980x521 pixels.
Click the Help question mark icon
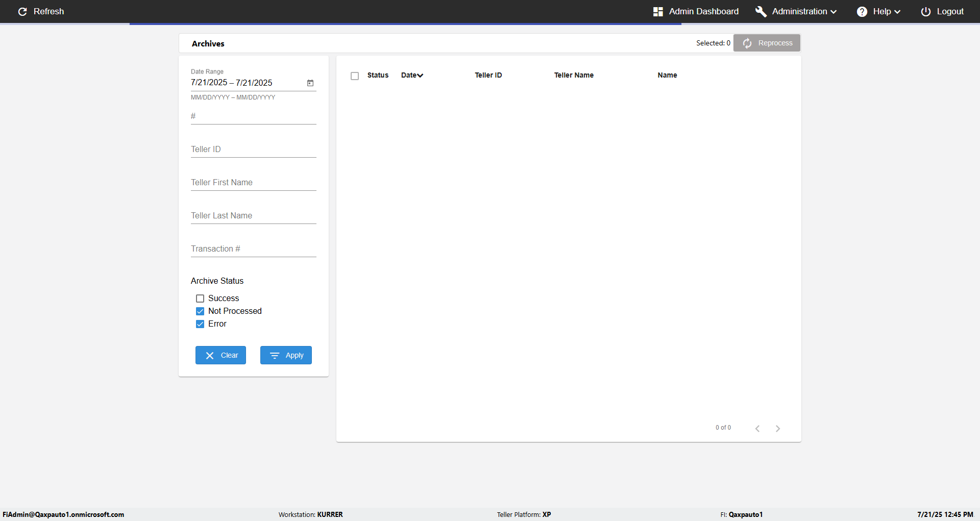(x=862, y=11)
